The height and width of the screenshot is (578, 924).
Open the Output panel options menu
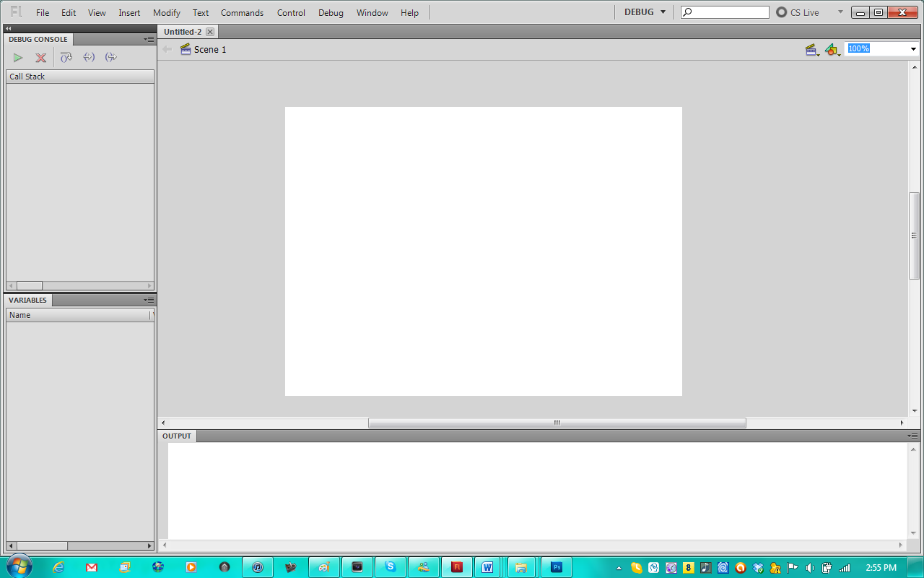913,436
